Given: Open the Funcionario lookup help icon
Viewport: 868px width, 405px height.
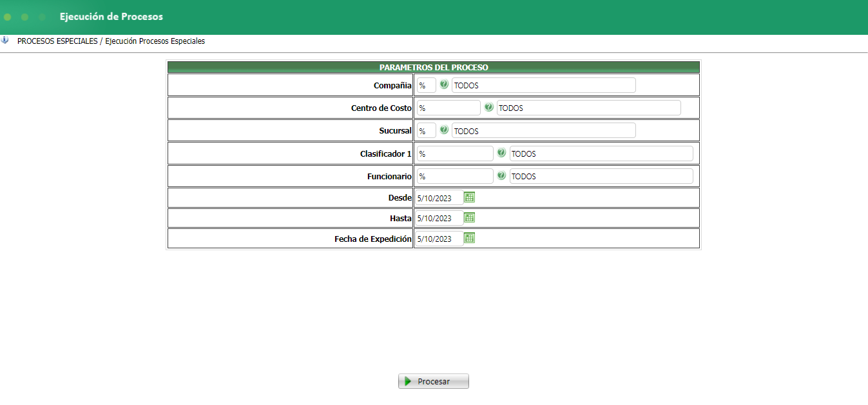Looking at the screenshot, I should click(501, 175).
